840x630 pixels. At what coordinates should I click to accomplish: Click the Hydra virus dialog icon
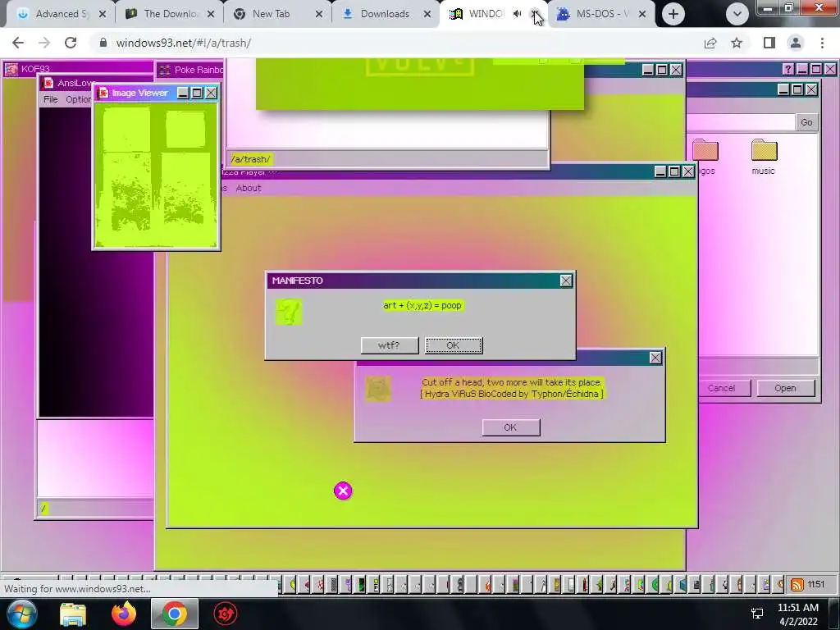[378, 389]
